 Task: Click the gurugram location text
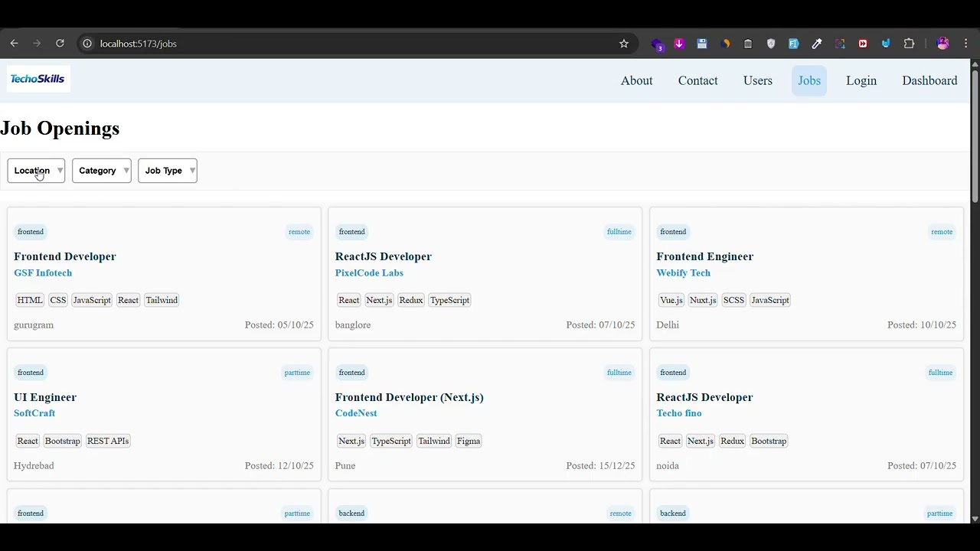[x=34, y=325]
